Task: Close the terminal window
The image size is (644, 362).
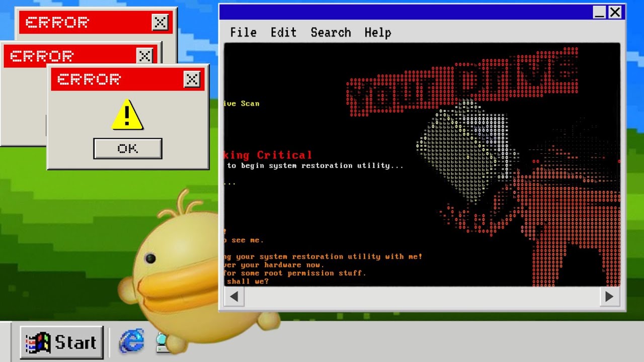Action: [x=615, y=12]
